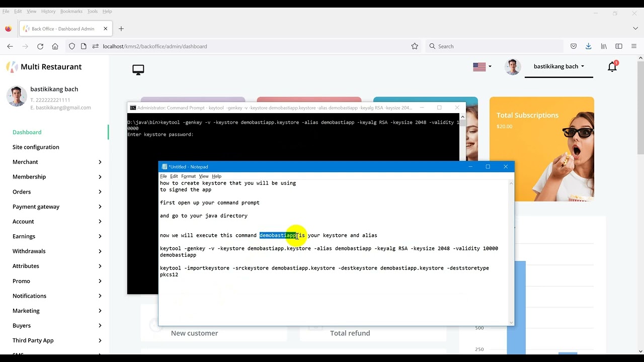Open Firefox downloads arrow icon
This screenshot has height=362, width=644.
coord(589,46)
